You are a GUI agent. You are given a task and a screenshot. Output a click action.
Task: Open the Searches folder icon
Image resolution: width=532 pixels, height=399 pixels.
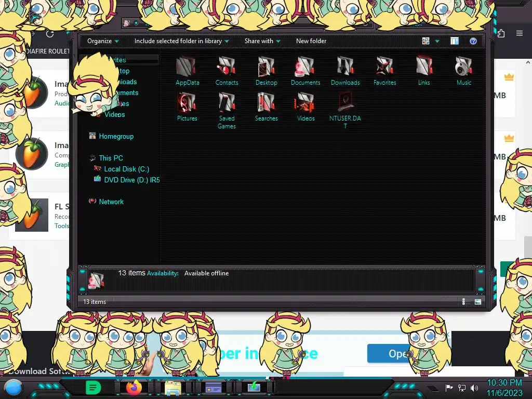click(267, 102)
